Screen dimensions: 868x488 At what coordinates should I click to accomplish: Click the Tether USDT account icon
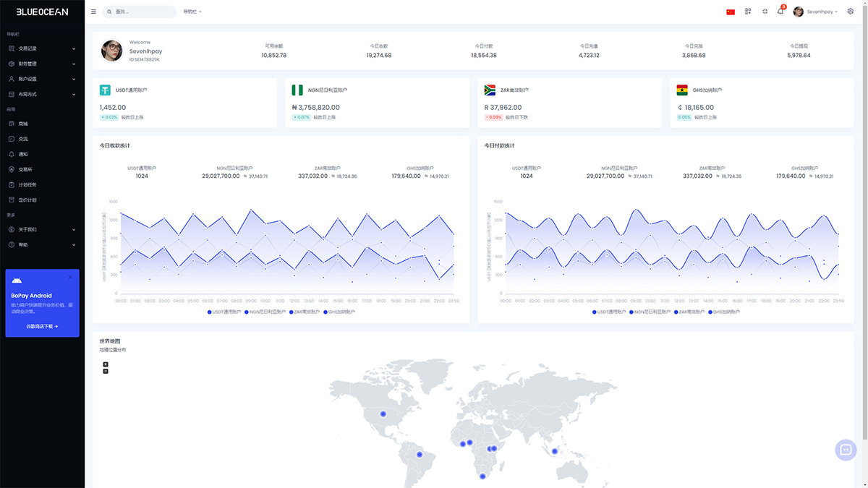tap(106, 90)
